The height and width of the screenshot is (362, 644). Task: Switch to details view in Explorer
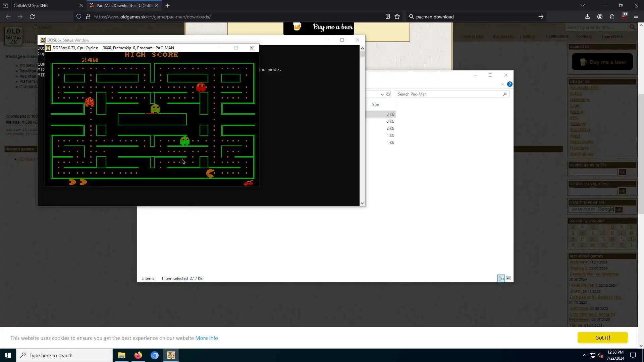click(501, 278)
